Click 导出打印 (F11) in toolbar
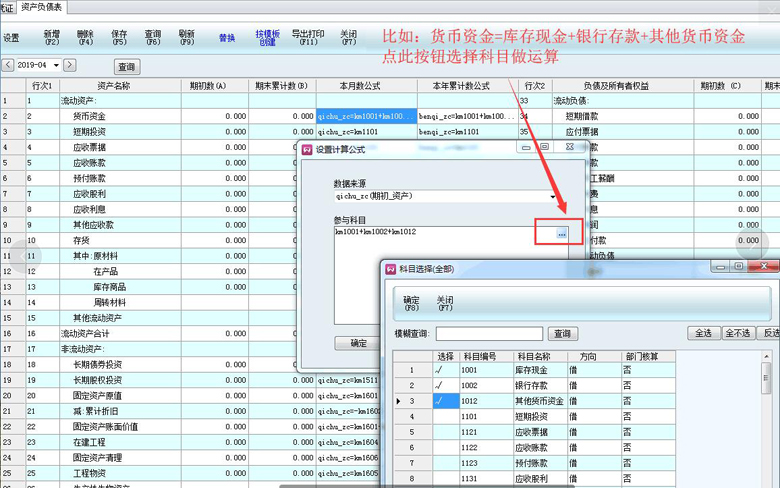 307,38
